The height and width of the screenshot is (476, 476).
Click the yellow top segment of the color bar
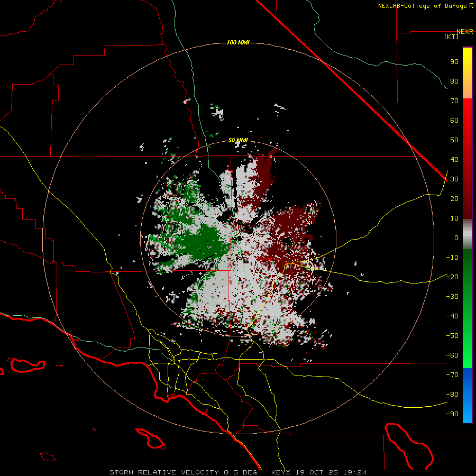tap(467, 73)
